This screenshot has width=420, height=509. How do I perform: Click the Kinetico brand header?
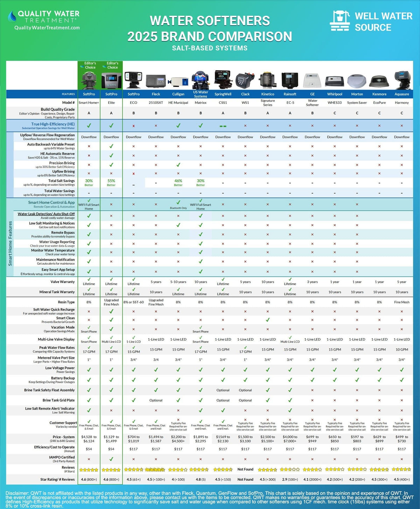[x=268, y=94]
